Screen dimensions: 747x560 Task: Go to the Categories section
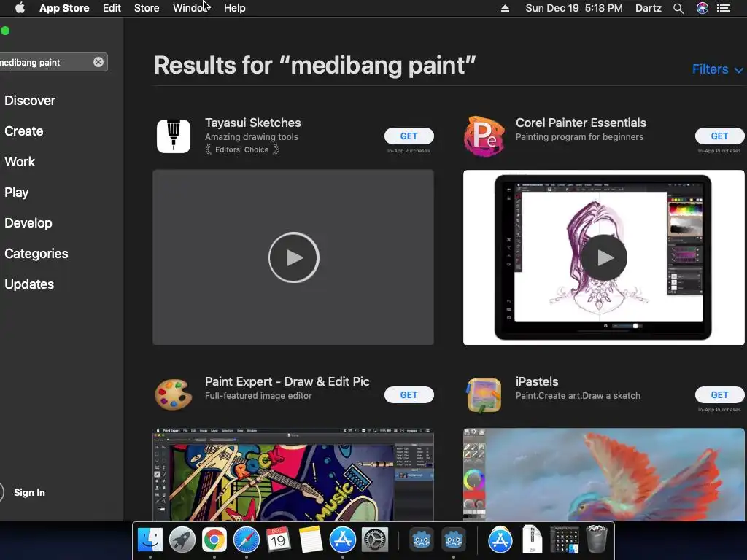click(x=36, y=253)
